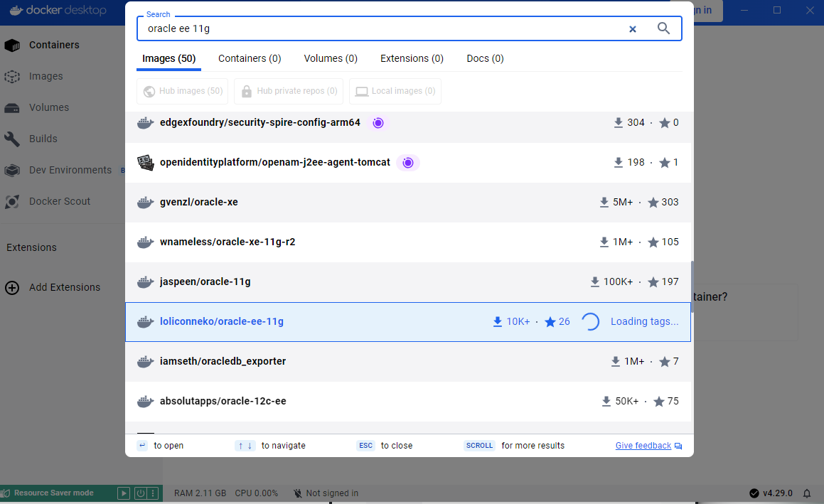Click the star icon on loliconneko/oracle-ee-11g

click(550, 321)
